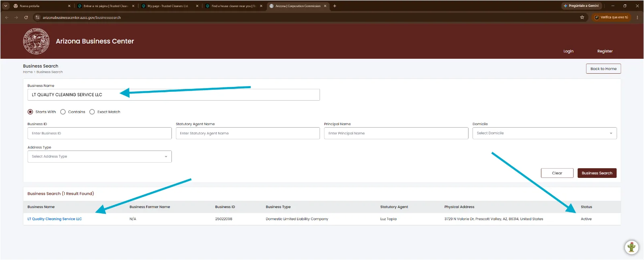Click the Back to Home button

603,69
